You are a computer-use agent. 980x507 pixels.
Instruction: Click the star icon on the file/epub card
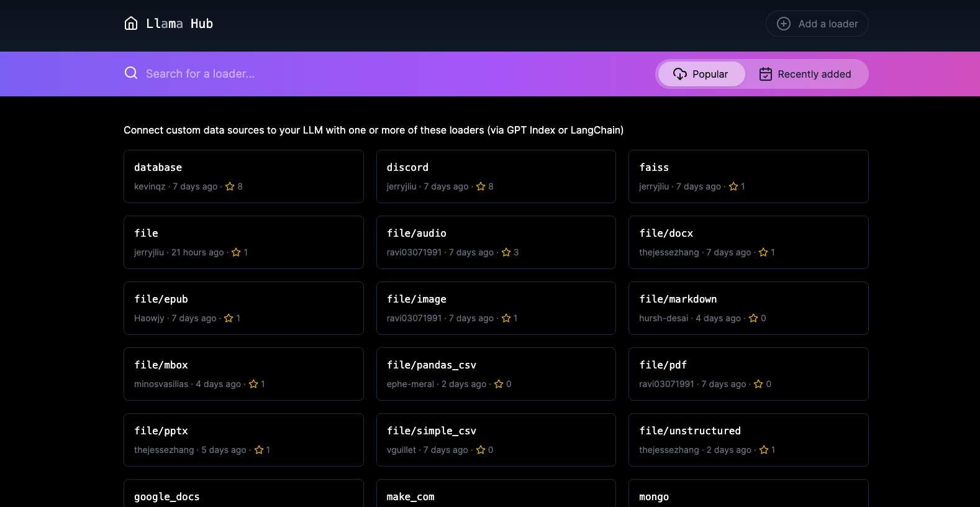click(229, 318)
